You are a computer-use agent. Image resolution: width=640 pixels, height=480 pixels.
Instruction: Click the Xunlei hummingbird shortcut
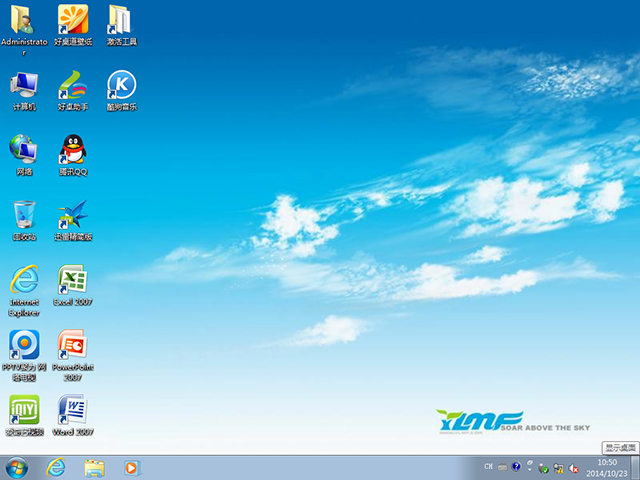pos(73,215)
